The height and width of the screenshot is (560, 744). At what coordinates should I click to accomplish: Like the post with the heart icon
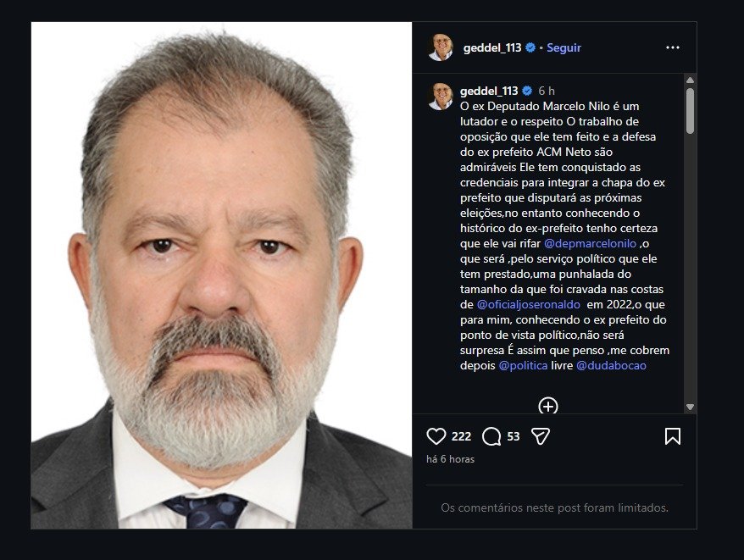pyautogui.click(x=436, y=436)
